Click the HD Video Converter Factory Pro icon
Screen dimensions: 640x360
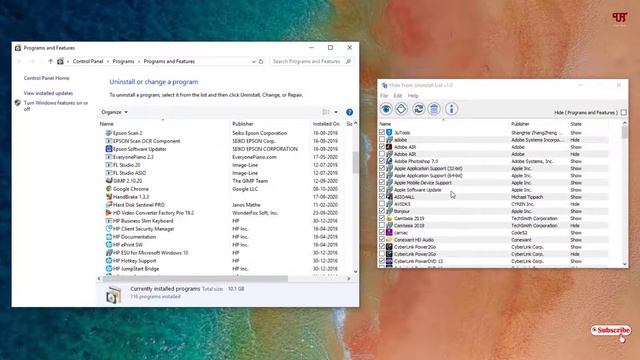(x=109, y=213)
